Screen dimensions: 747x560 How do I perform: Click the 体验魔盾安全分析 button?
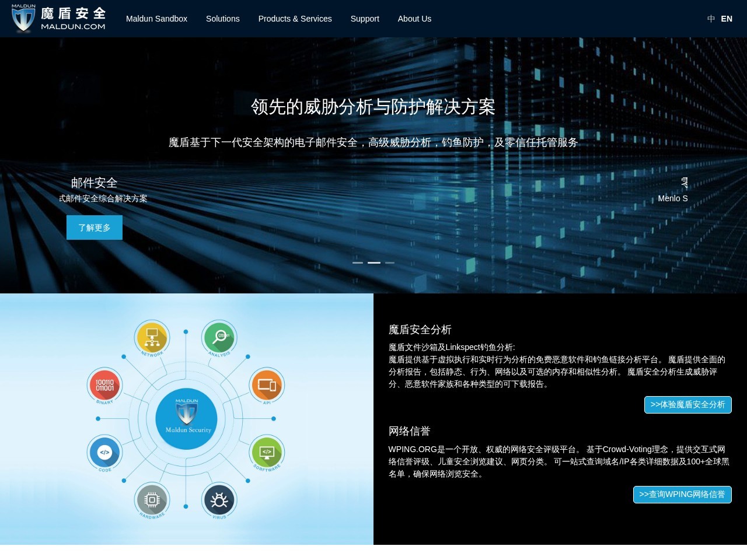pos(687,405)
